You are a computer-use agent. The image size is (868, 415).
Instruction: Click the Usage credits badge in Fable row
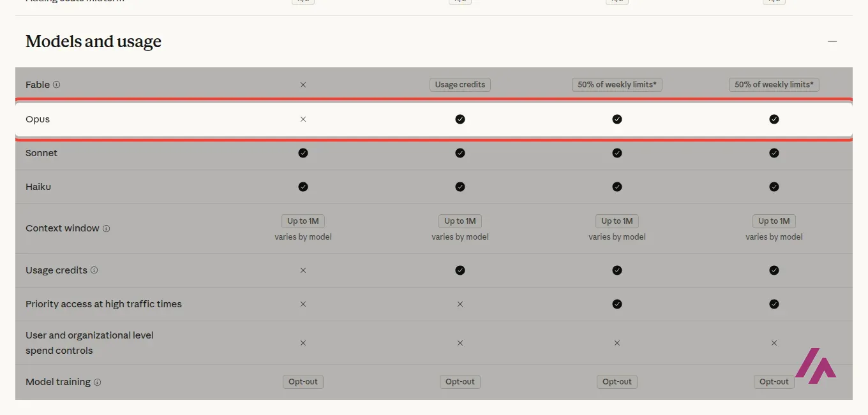click(460, 84)
